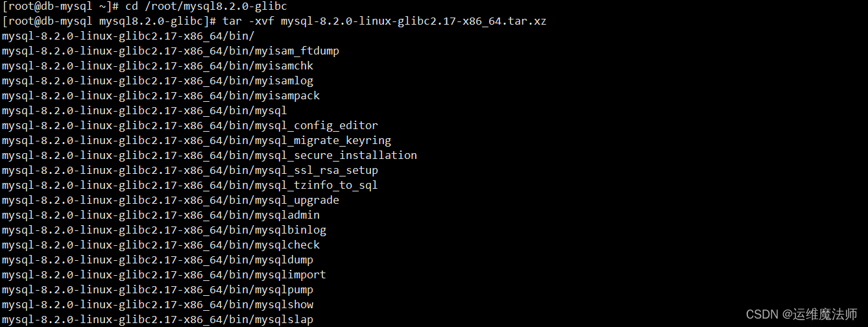Click the mysql_config_editor output line
Image resolution: width=868 pixels, height=327 pixels.
point(190,126)
